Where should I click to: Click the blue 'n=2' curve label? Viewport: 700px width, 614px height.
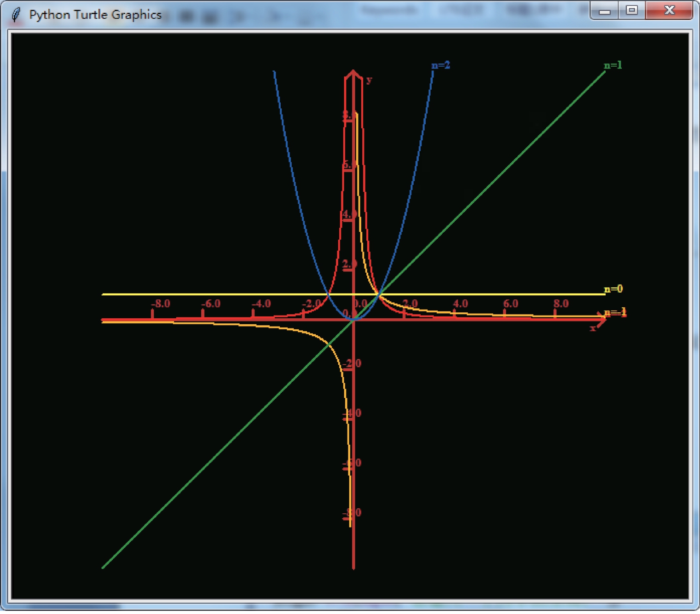coord(441,65)
